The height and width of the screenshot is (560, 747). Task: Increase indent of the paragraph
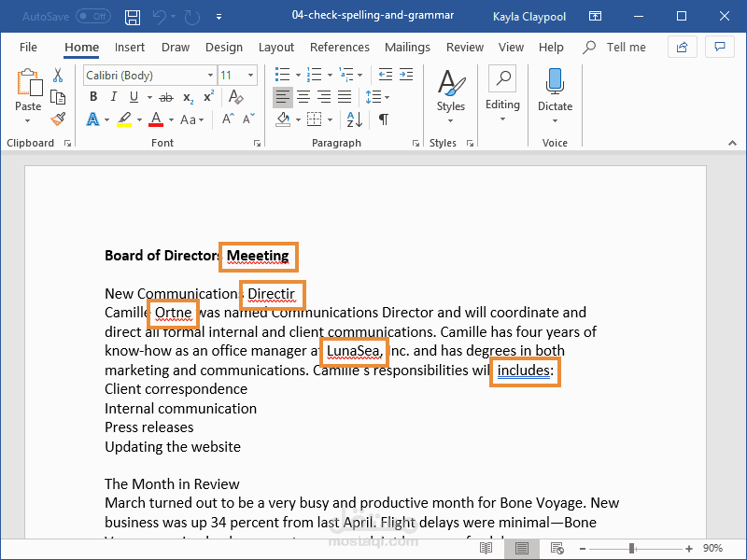(x=406, y=75)
